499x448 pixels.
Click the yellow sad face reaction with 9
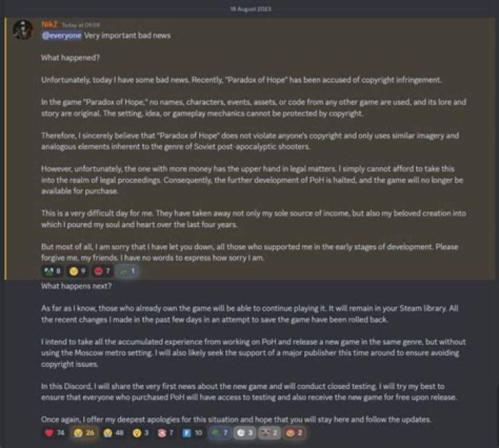[x=78, y=271]
